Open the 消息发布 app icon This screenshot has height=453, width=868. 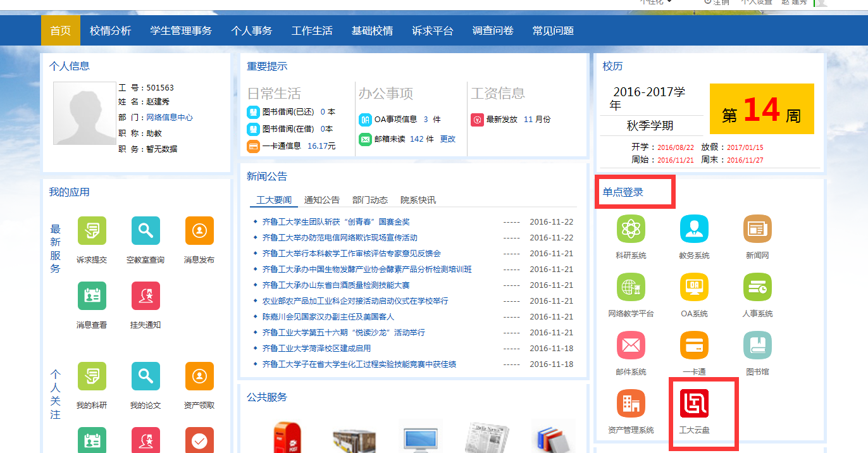[x=199, y=230]
